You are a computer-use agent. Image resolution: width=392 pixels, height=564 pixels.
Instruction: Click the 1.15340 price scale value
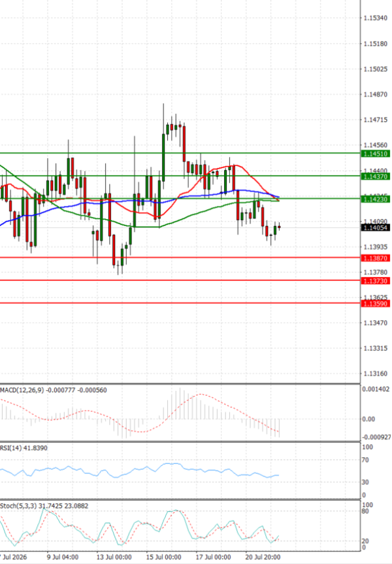click(376, 18)
